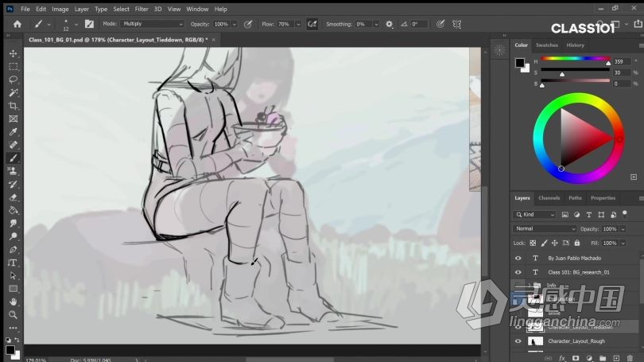The width and height of the screenshot is (644, 362).
Task: Enable airbrush-style build-up button
Action: [x=312, y=24]
